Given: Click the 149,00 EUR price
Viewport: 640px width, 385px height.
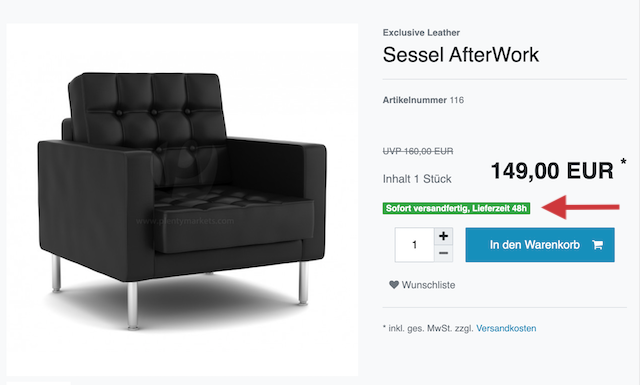Looking at the screenshot, I should pos(552,171).
